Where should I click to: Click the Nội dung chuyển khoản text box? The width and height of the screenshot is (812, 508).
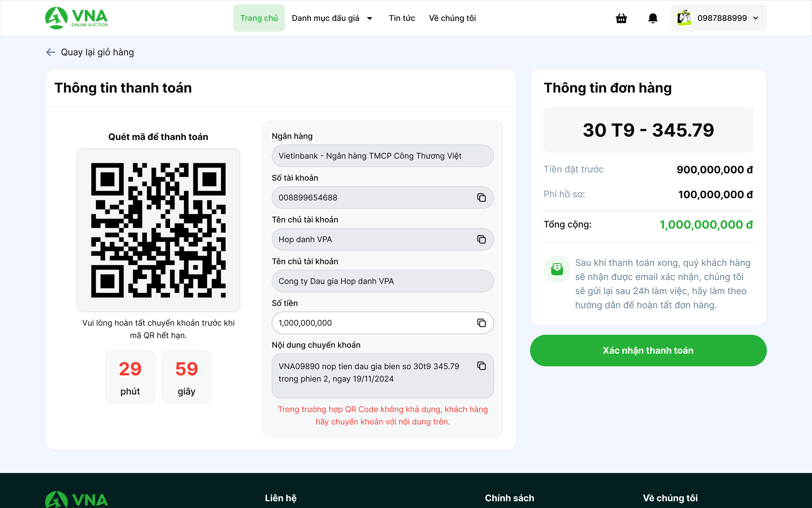pos(383,376)
